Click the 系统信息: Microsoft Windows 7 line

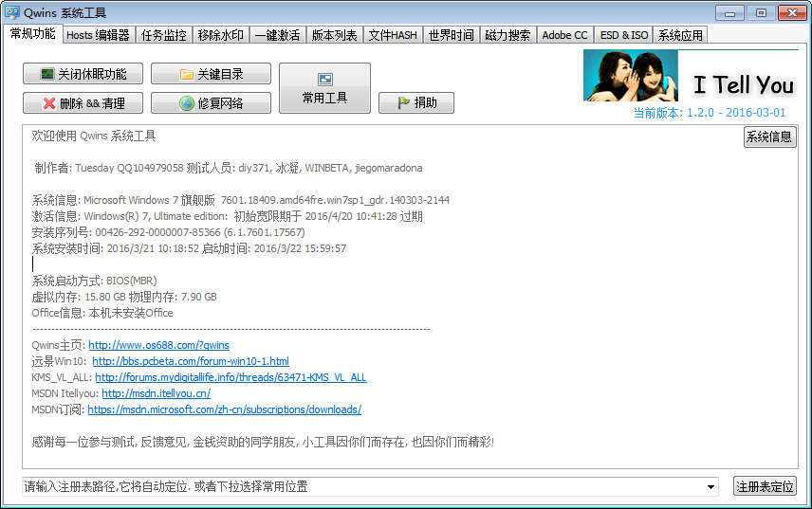(x=241, y=200)
